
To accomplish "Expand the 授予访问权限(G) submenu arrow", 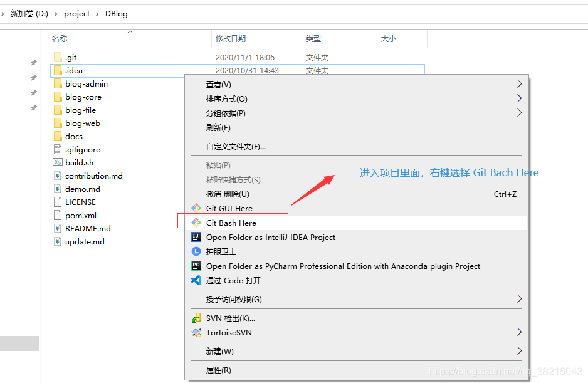I will 520,298.
